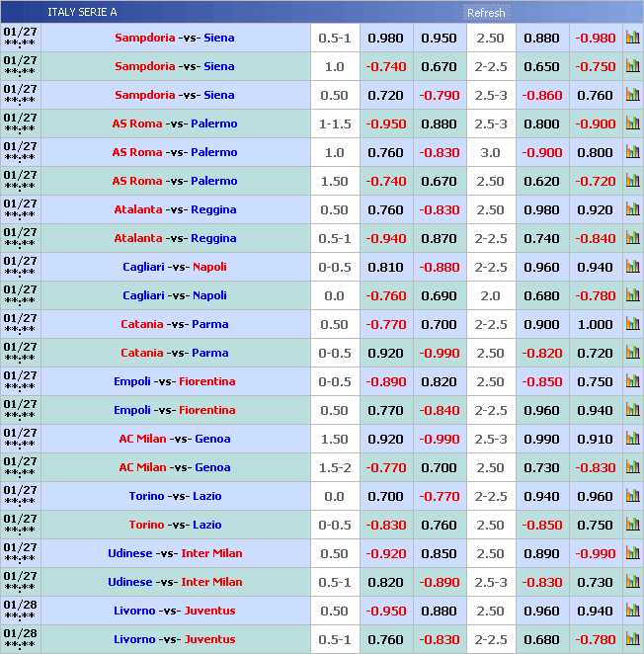Select the 1.000 odds in Catania-Parma row
The width and height of the screenshot is (644, 654).
[x=595, y=324]
